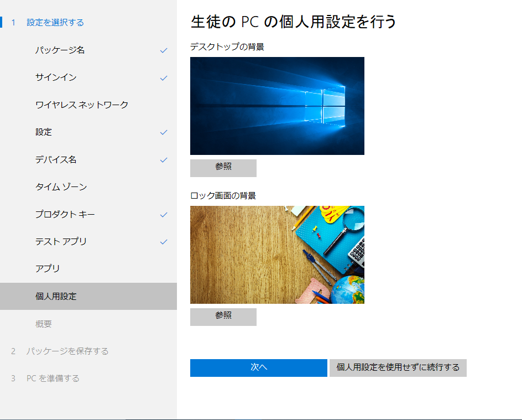
Task: Click 参照 under デスクトップの背景
Action: [223, 168]
